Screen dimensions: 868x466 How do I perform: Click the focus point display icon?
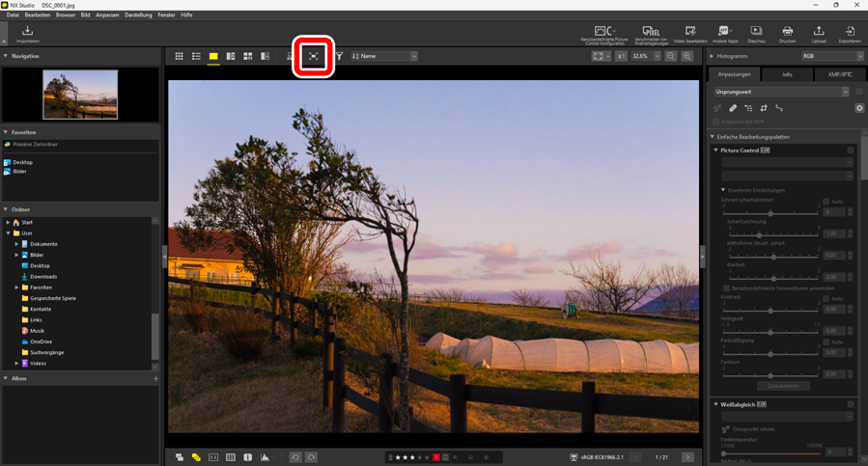[x=314, y=57]
